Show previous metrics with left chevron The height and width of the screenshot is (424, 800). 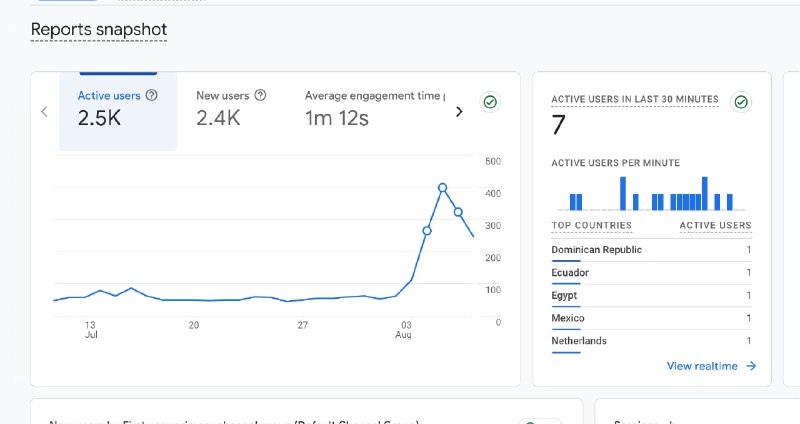point(44,111)
